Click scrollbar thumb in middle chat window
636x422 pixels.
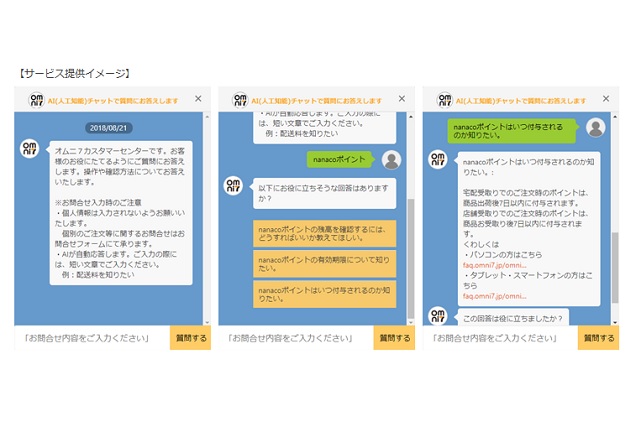coord(410,259)
